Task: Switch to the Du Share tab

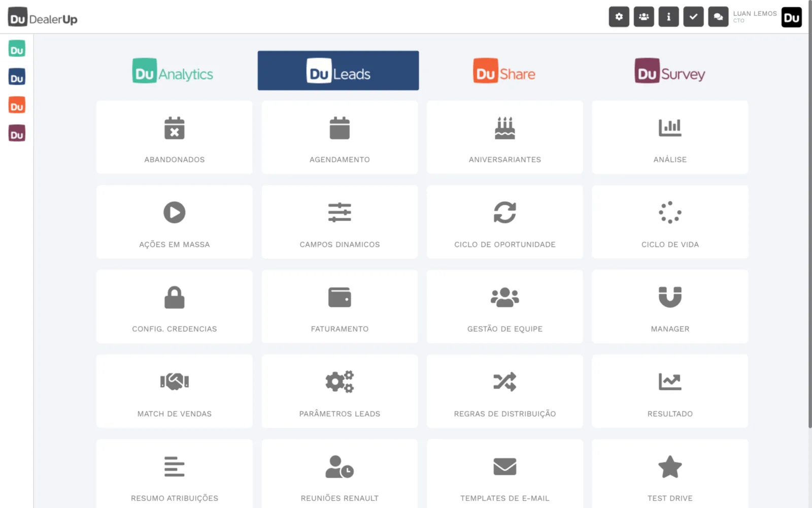Action: [x=504, y=71]
